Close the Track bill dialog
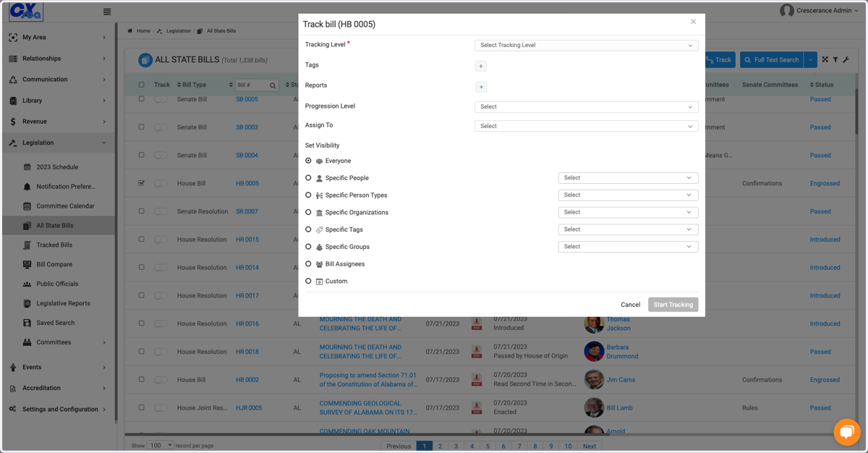This screenshot has width=868, height=453. click(693, 22)
